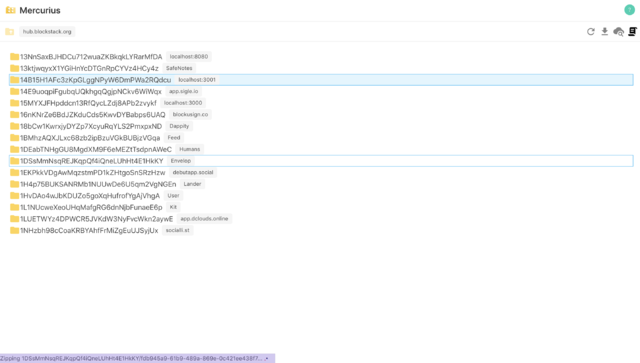This screenshot has width=640, height=363.
Task: Click the scroll log icon
Action: point(632,31)
